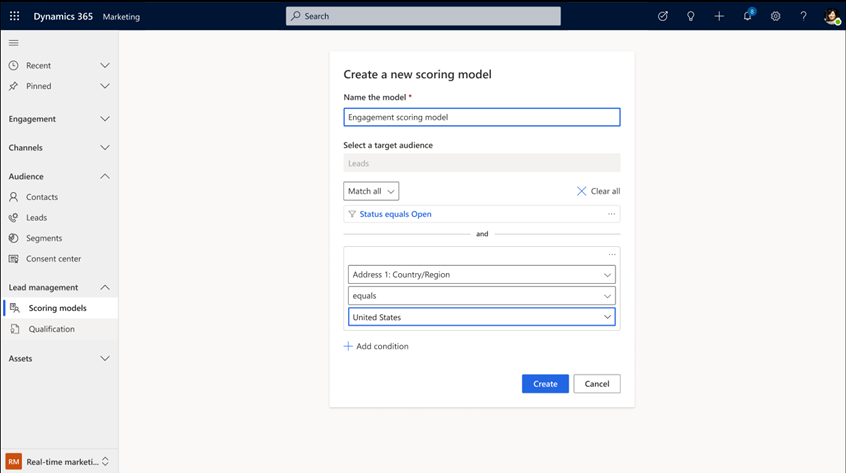
Task: Open the user profile avatar
Action: (x=832, y=17)
